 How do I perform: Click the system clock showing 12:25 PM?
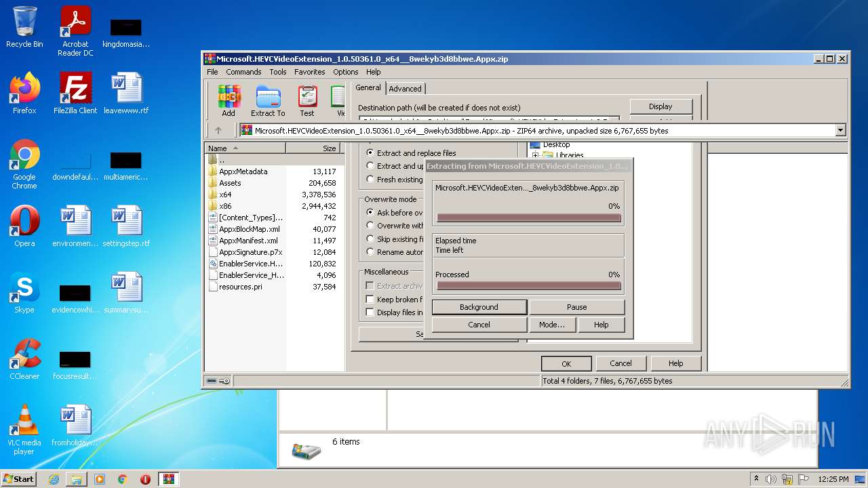[x=833, y=479]
